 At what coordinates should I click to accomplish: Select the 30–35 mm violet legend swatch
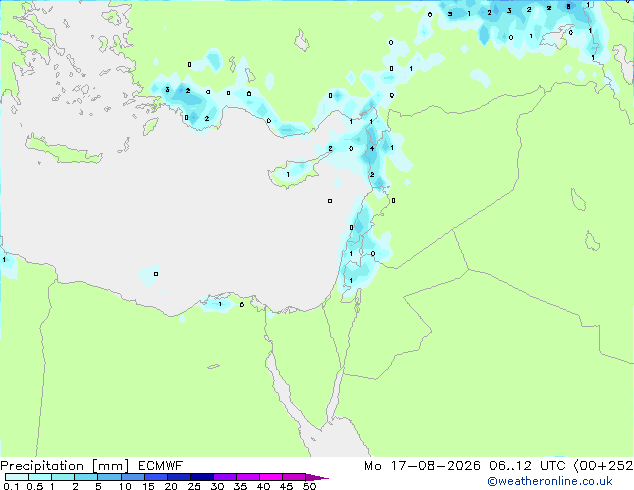coord(224,477)
